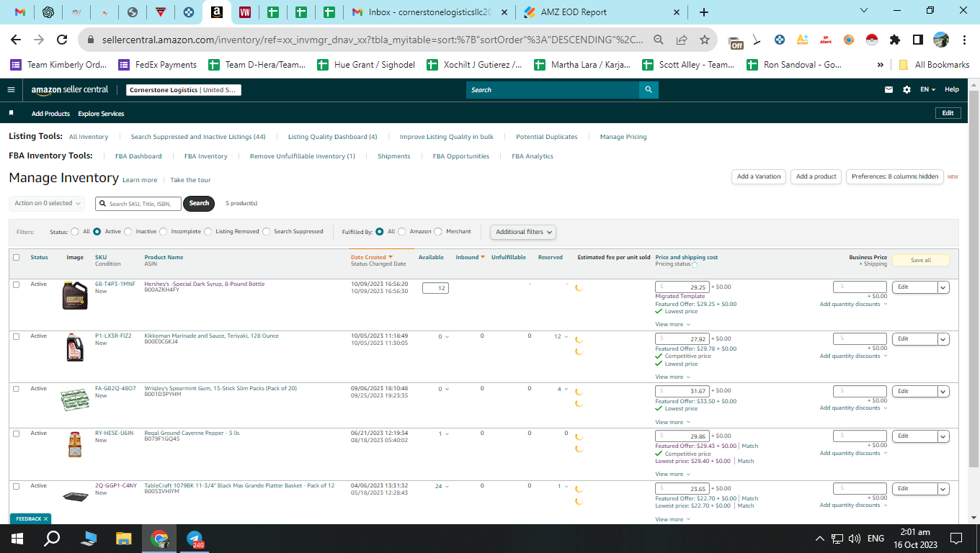Open the Take the tour link
The width and height of the screenshot is (980, 553).
coord(190,180)
